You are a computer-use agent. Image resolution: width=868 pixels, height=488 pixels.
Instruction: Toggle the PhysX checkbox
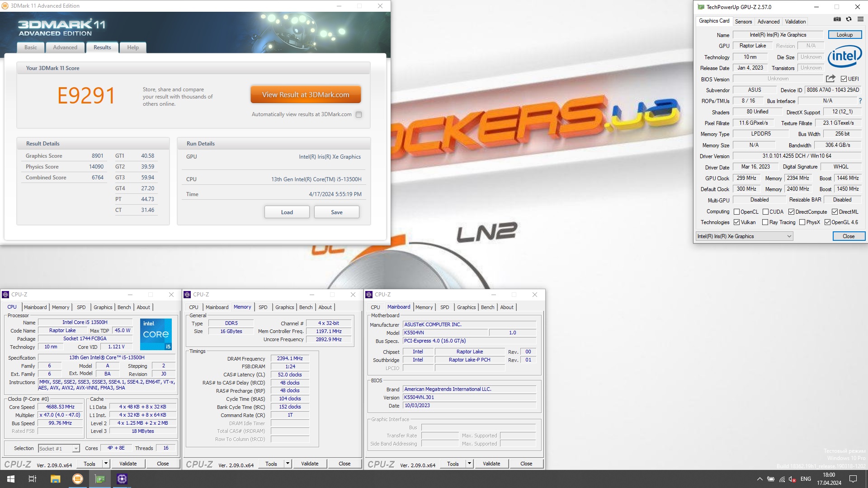tap(802, 222)
